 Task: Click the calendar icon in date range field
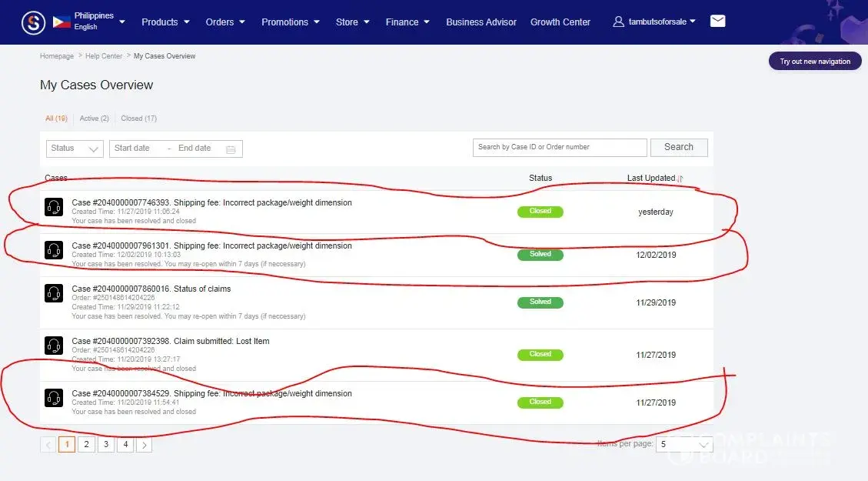(231, 149)
